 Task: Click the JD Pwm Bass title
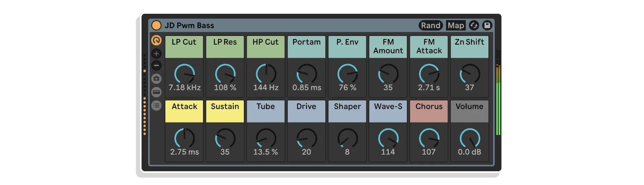(x=189, y=26)
